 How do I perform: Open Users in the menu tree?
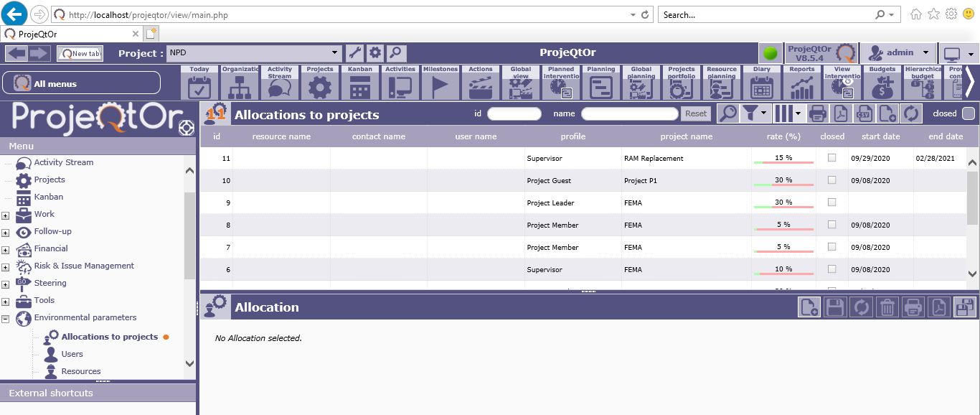tap(72, 354)
